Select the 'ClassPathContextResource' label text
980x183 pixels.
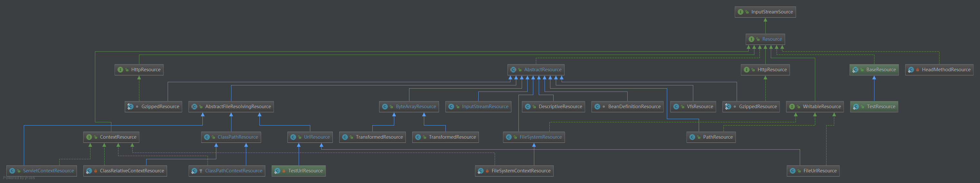pos(234,171)
